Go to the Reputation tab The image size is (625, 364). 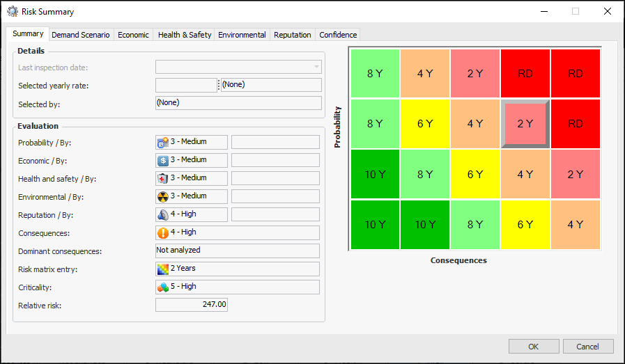click(x=292, y=35)
